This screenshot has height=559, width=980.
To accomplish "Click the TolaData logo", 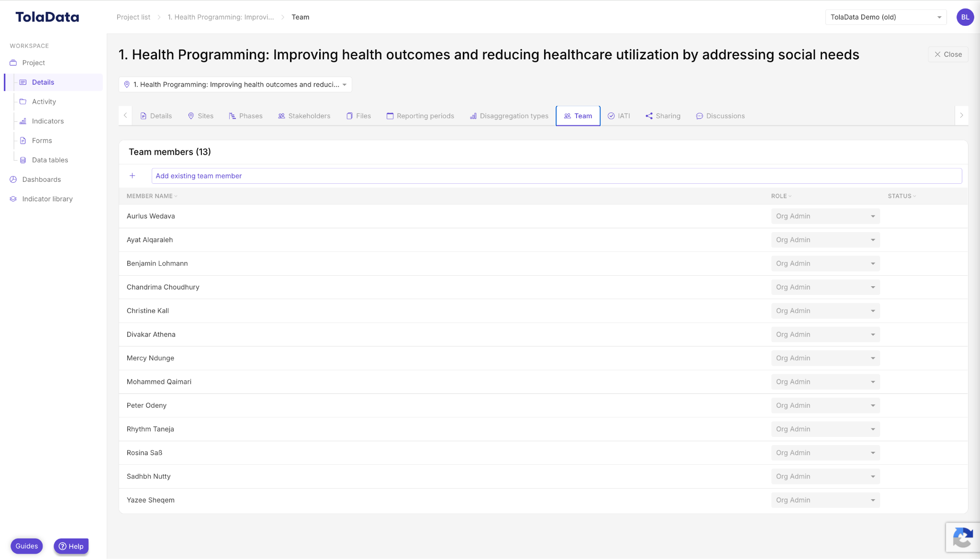I will 47,17.
